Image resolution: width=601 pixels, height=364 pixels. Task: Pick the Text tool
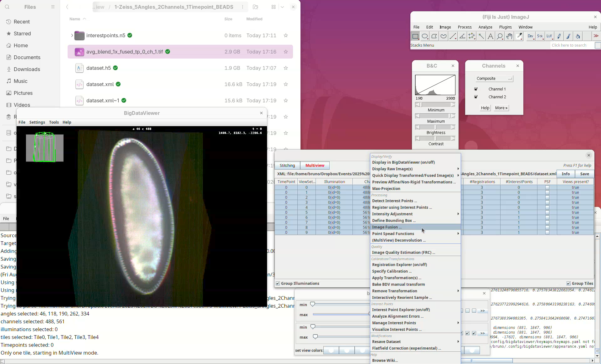point(491,36)
